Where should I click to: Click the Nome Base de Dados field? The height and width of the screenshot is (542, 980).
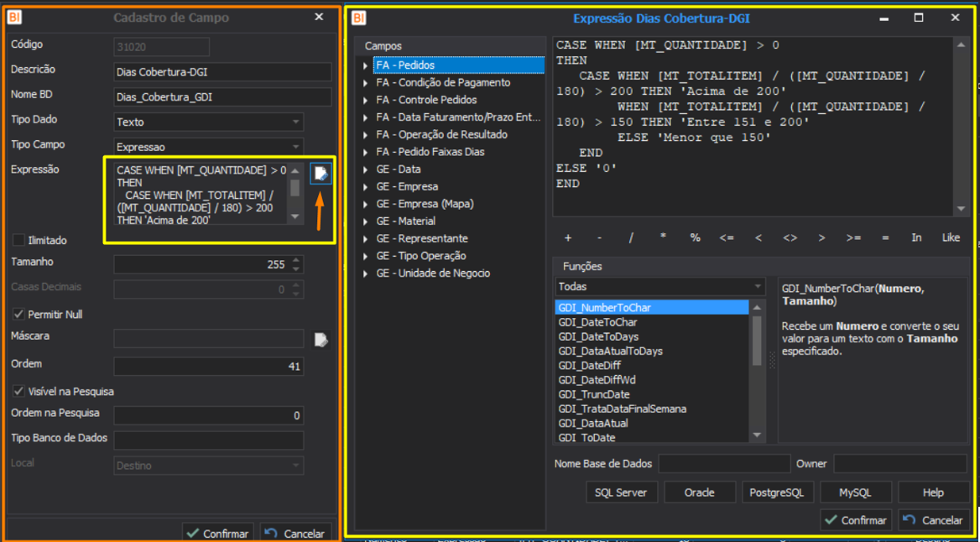pyautogui.click(x=724, y=464)
